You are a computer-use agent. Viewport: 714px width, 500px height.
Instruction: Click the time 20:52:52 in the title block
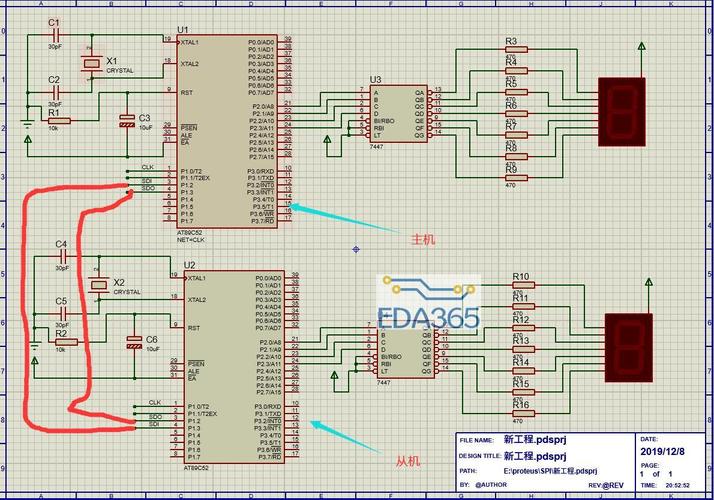[x=678, y=485]
